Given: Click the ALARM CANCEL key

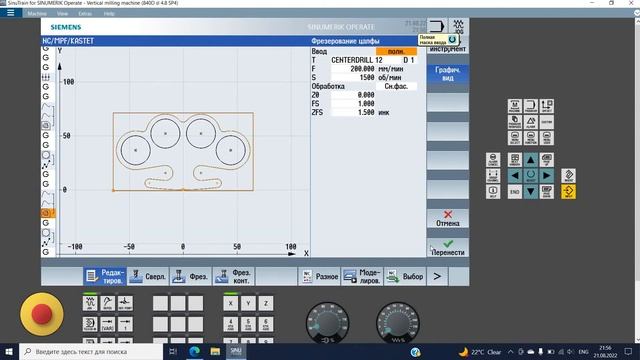Looking at the screenshot, I should point(493,160).
